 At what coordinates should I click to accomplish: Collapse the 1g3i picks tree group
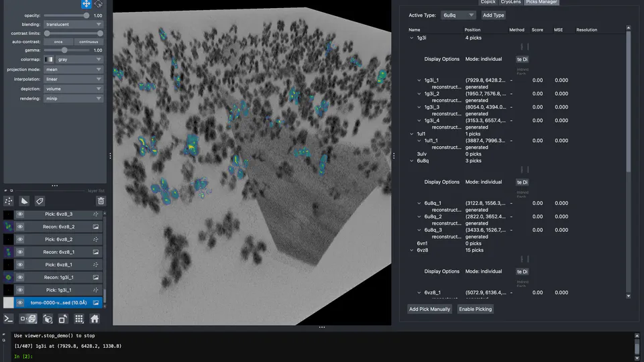tap(411, 38)
